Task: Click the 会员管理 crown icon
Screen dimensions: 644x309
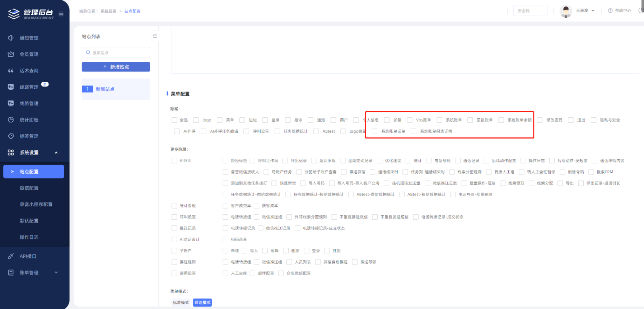Action: (11, 54)
